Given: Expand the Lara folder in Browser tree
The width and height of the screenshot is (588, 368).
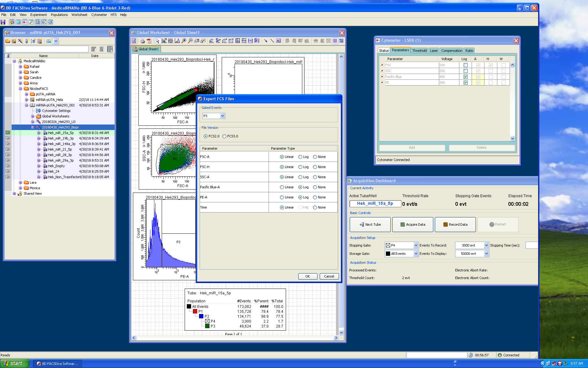Looking at the screenshot, I should click(x=21, y=182).
